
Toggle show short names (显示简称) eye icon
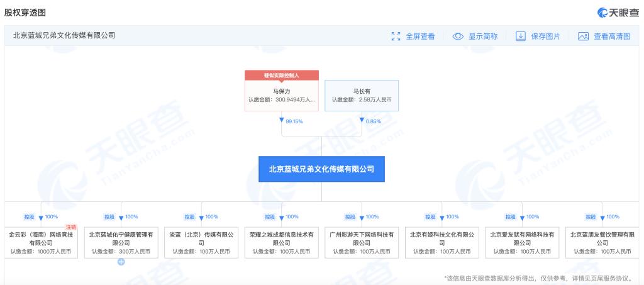[458, 36]
